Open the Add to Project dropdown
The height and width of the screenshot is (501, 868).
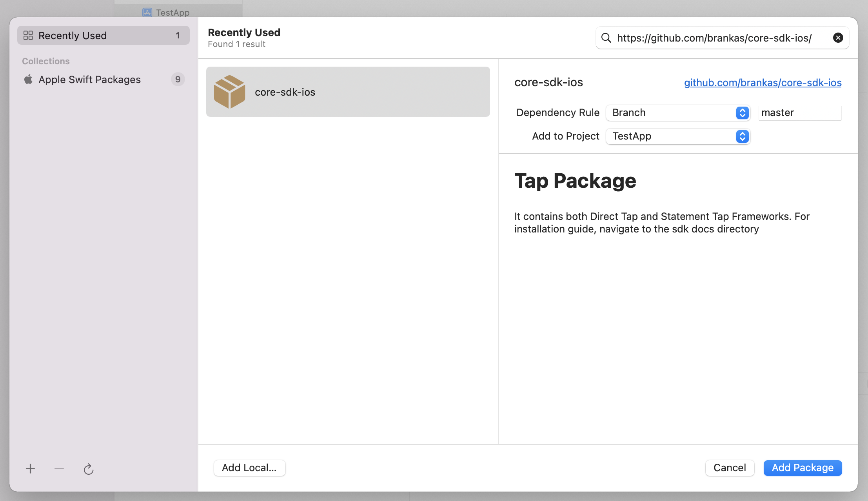click(677, 136)
